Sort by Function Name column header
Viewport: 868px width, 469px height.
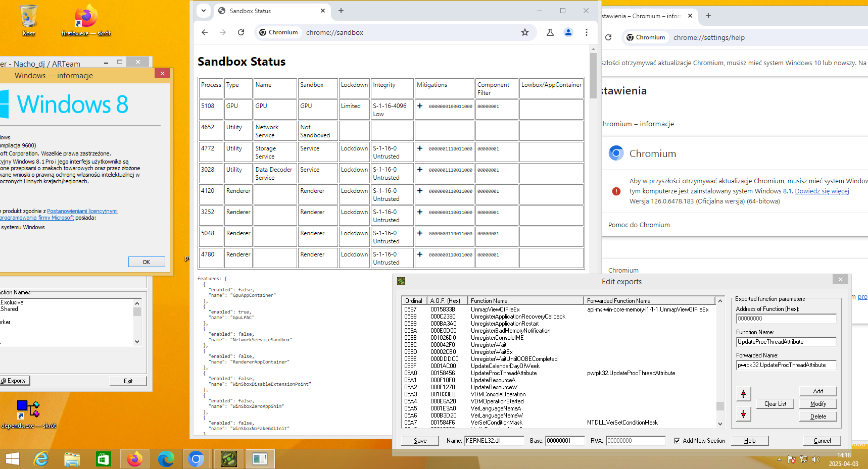click(525, 300)
